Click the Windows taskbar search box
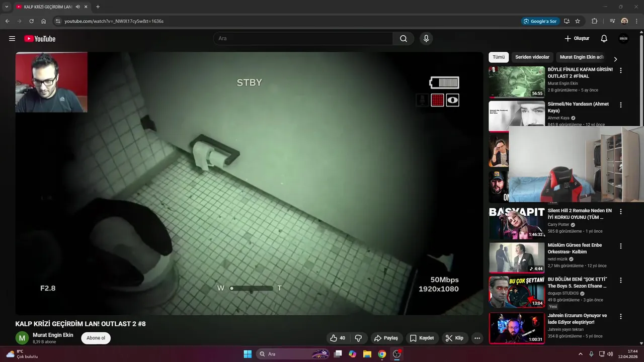The image size is (644, 362). click(x=293, y=354)
